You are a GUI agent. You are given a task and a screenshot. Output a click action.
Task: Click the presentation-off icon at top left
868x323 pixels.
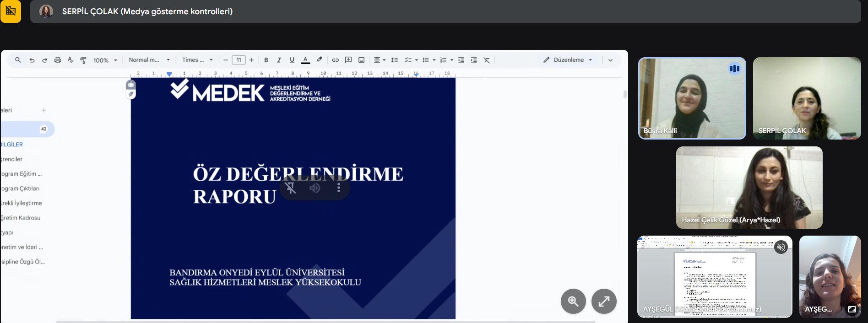(x=11, y=11)
